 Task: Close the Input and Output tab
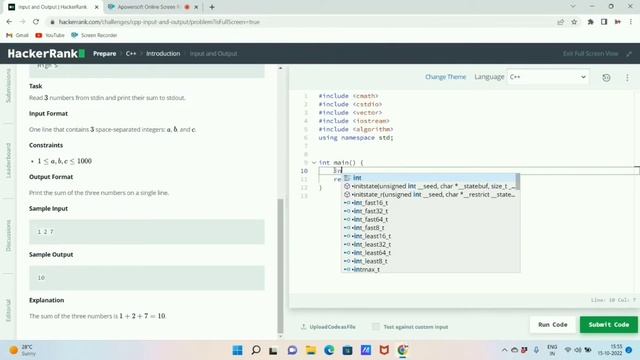[96, 7]
